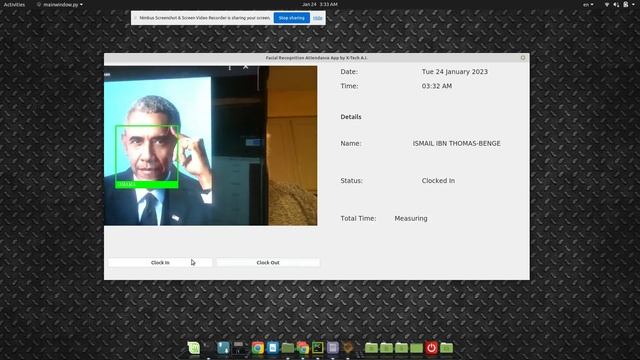640x360 pixels.
Task: Open the brown animal-face dock icon
Action: [x=348, y=348]
